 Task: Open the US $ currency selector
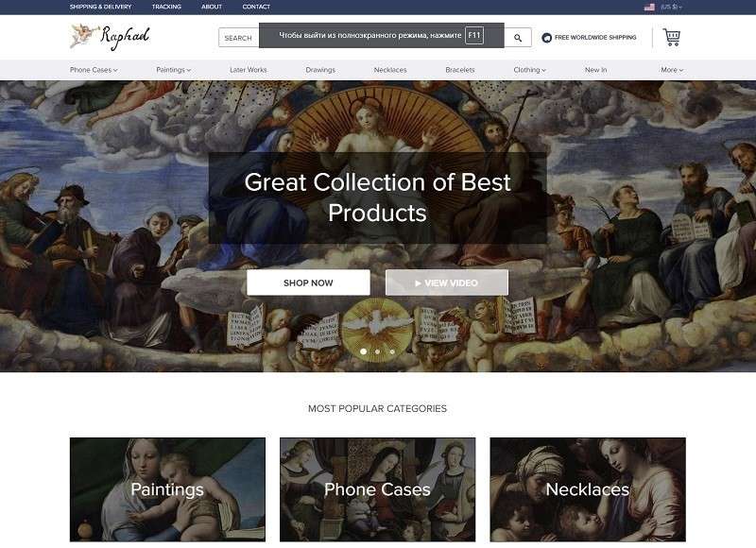(x=671, y=8)
